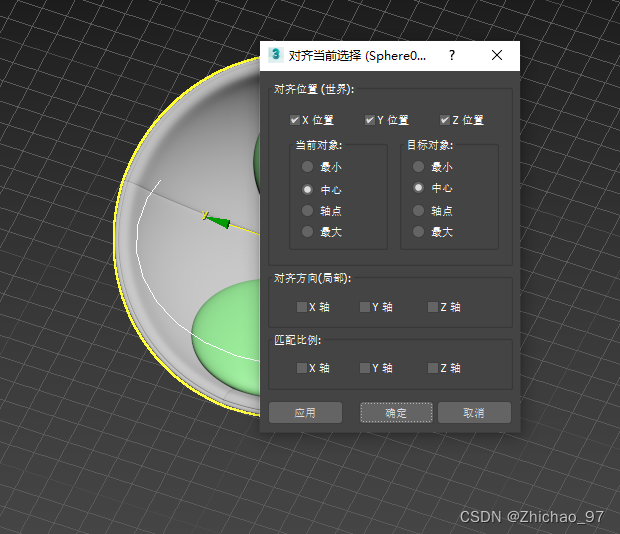The width and height of the screenshot is (620, 534).
Task: Click the 应用 button
Action: 305,413
